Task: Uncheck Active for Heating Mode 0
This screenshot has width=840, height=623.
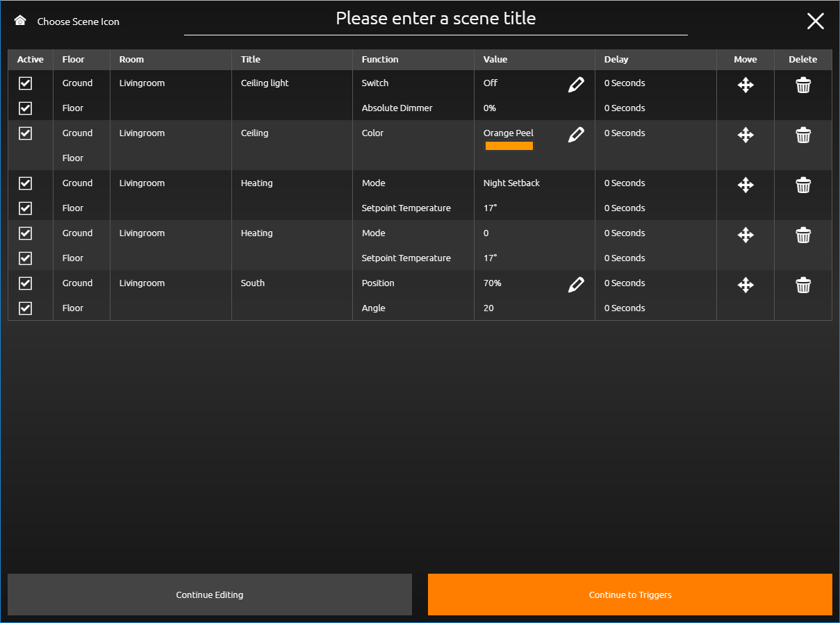Action: [x=25, y=233]
